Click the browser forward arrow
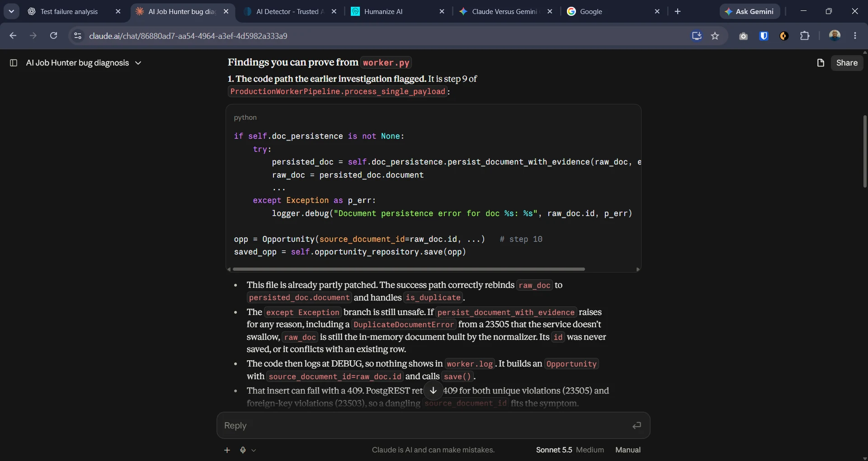 pos(33,36)
